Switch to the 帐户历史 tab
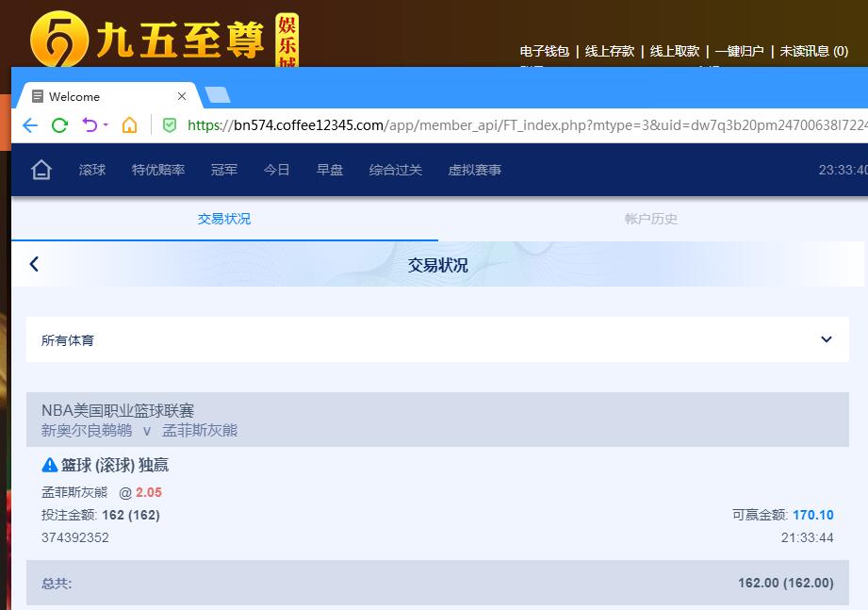This screenshot has height=610, width=868. (x=650, y=219)
